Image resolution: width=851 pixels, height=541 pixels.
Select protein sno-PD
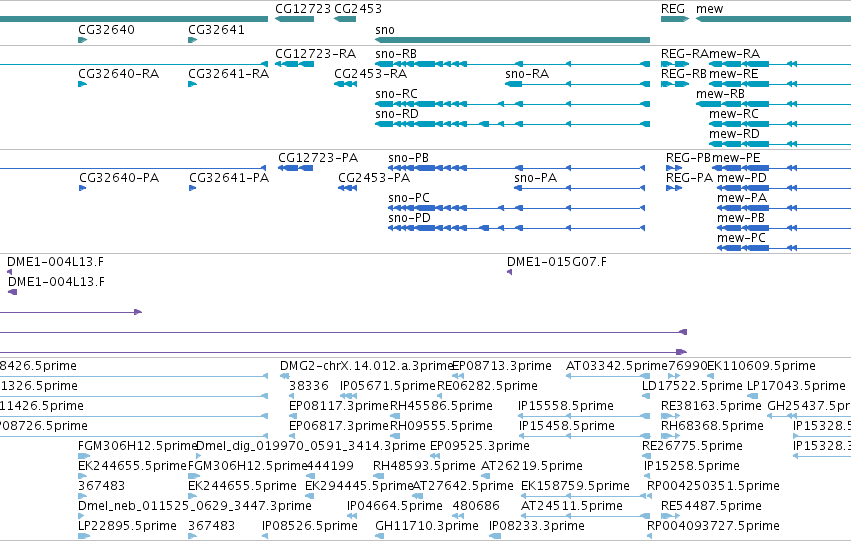[x=409, y=218]
